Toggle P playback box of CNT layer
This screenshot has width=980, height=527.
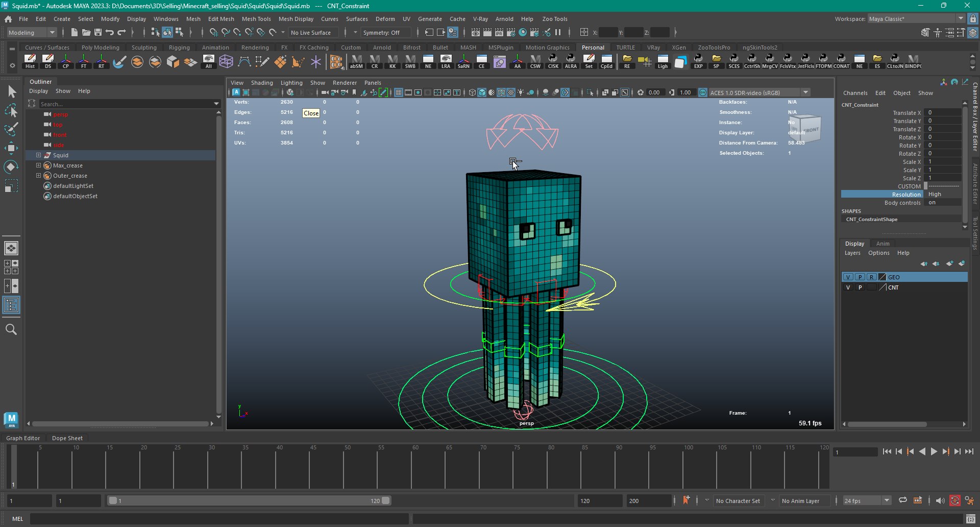point(860,288)
